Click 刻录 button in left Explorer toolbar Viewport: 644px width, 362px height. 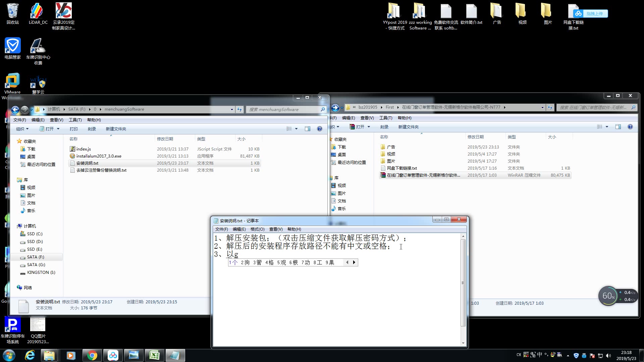coord(92,129)
